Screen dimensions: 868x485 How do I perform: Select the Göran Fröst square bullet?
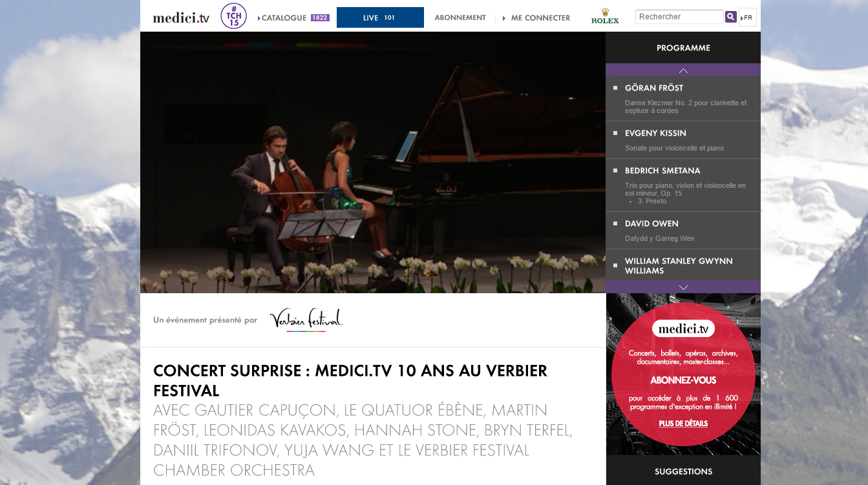[x=615, y=88]
